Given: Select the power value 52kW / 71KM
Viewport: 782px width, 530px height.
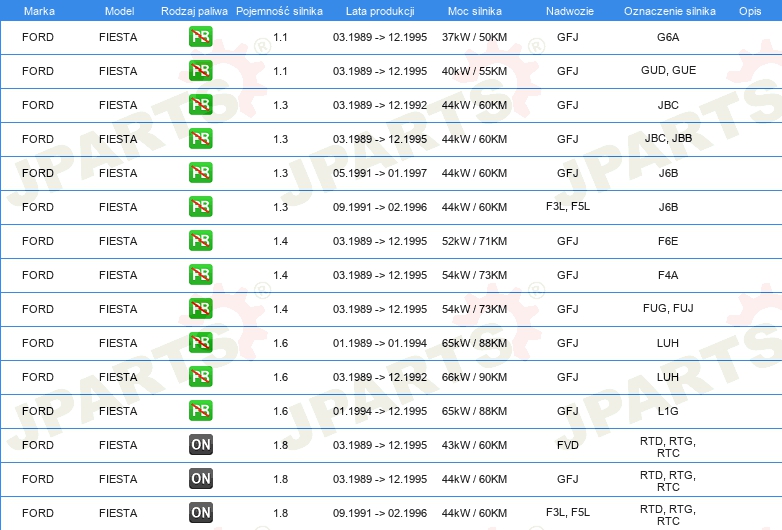Looking at the screenshot, I should pyautogui.click(x=474, y=241).
